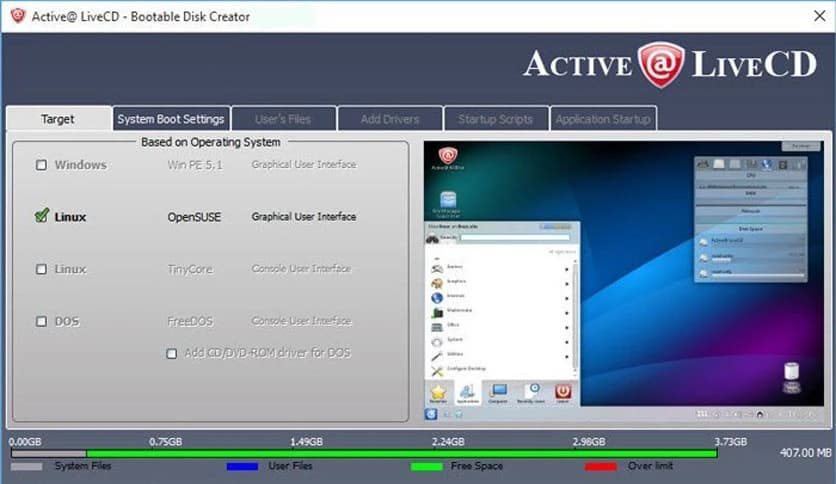This screenshot has height=484, width=836.
Task: Click 'Graphical User Interface' in the OpenSUSE row
Action: click(x=304, y=216)
